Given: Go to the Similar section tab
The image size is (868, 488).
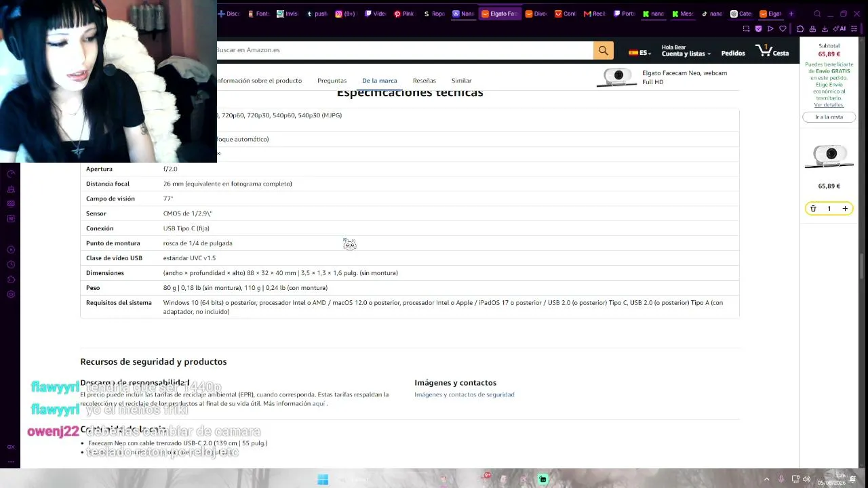Looking at the screenshot, I should coord(461,81).
